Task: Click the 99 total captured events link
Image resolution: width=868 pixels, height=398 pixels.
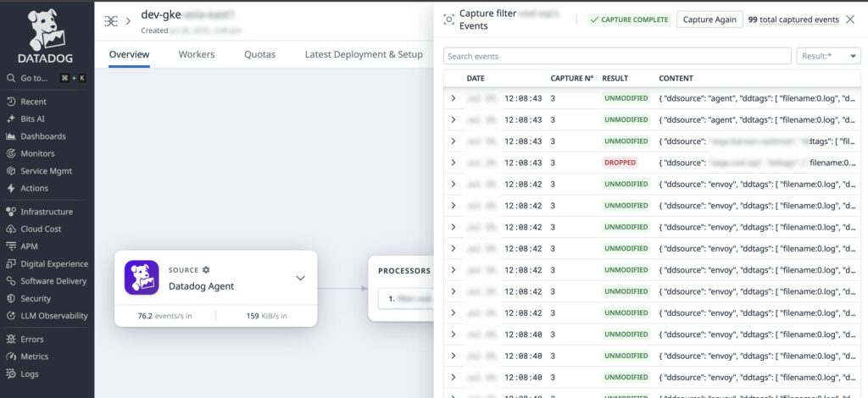Action: pyautogui.click(x=793, y=19)
